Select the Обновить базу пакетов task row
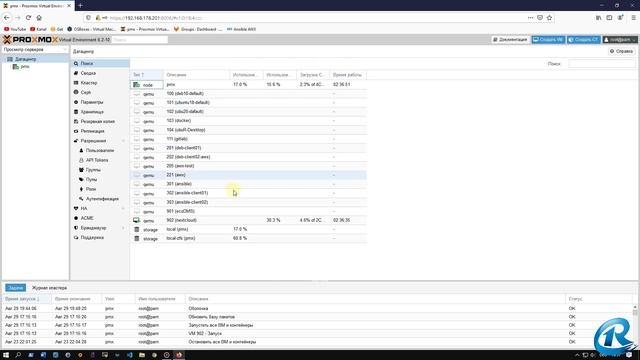The width and height of the screenshot is (640, 360). (x=318, y=317)
